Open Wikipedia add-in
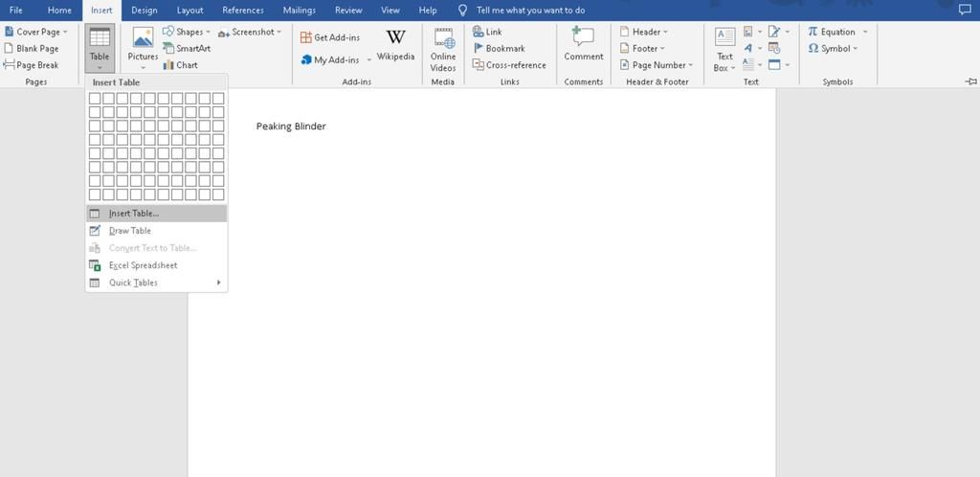The image size is (980, 477). click(x=395, y=45)
